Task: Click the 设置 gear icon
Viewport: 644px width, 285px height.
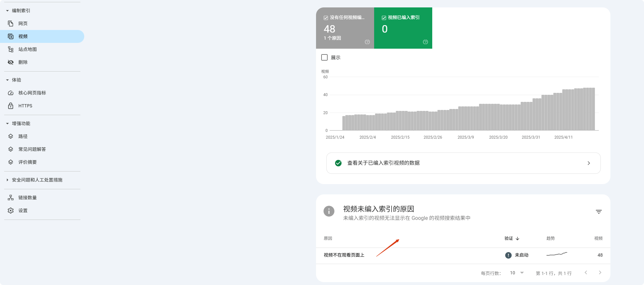Action: 11,211
